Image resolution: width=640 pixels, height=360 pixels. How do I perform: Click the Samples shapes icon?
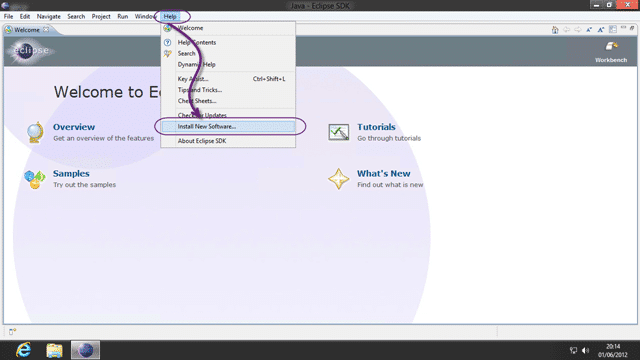pos(35,179)
